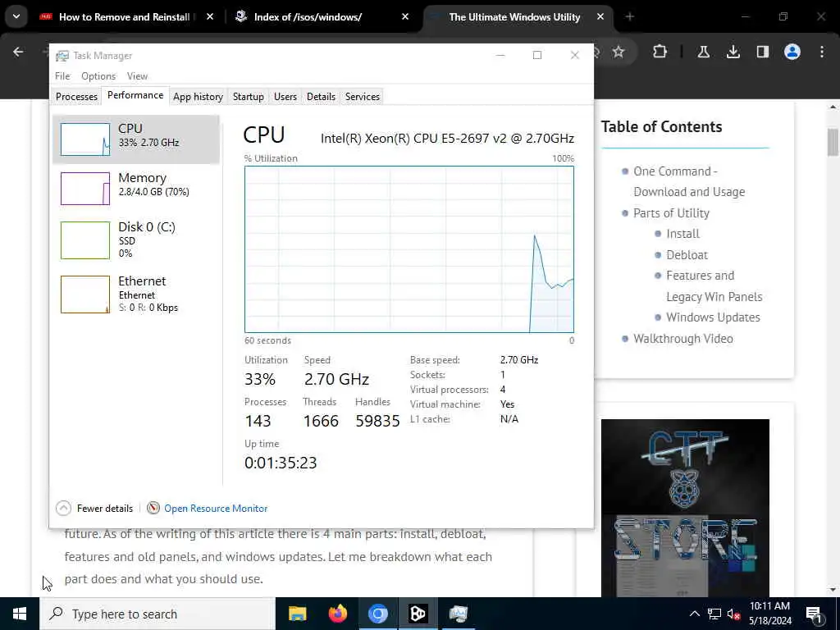Screen dimensions: 840x630
Task: Open the Options menu in Task Manager
Action: 98,76
